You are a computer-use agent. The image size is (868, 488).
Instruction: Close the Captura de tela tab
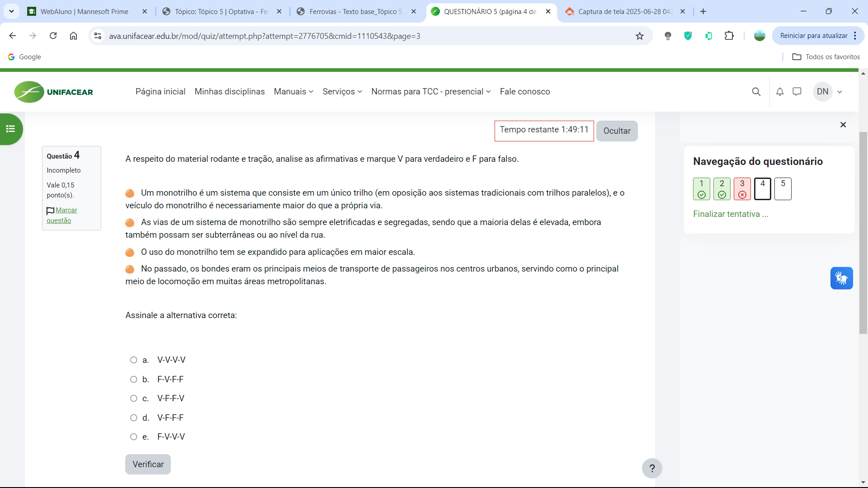[x=683, y=11]
